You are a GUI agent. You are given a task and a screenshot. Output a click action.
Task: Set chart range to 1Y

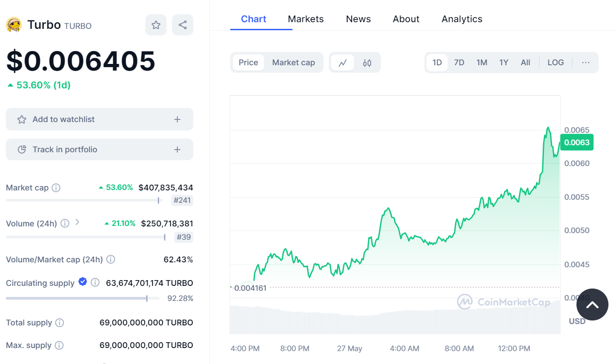(504, 63)
